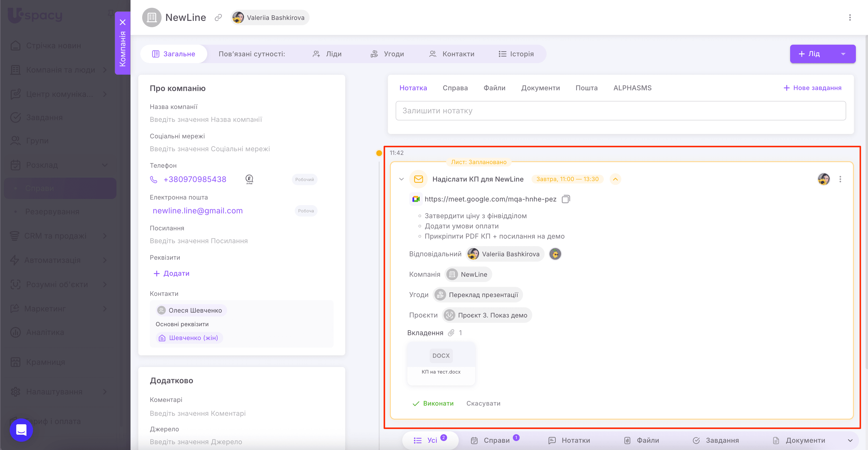Click the envelope icon of scheduled letter
868x450 pixels.
418,179
